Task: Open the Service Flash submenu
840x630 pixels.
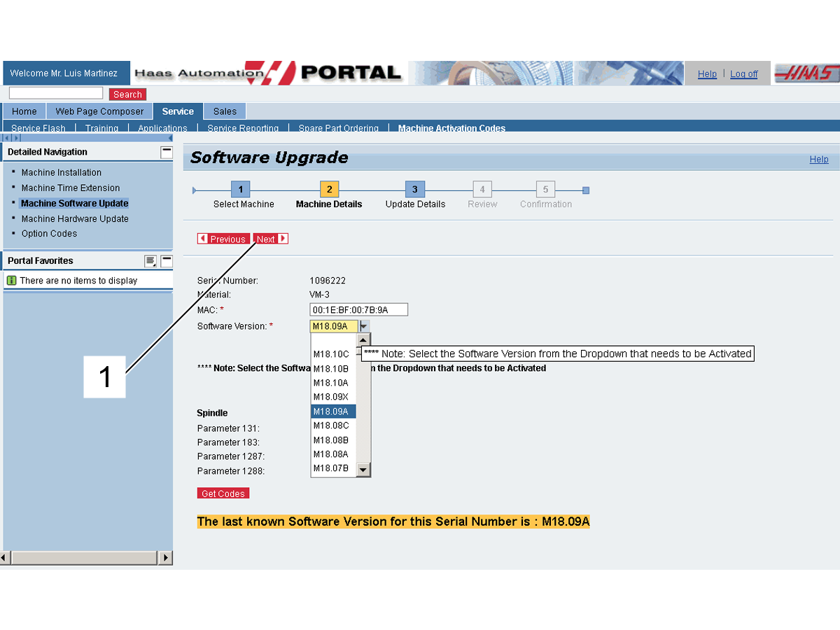Action: (38, 128)
